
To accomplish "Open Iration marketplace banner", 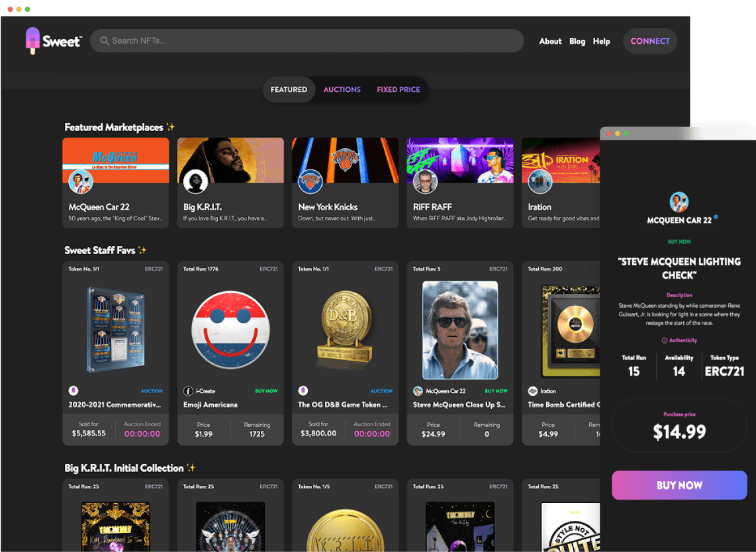I will click(561, 160).
